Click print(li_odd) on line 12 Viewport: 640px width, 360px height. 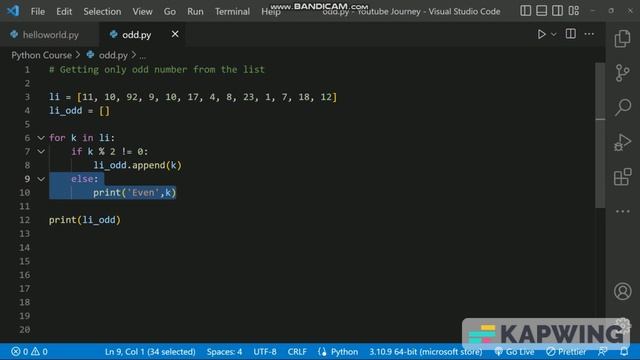coord(85,220)
